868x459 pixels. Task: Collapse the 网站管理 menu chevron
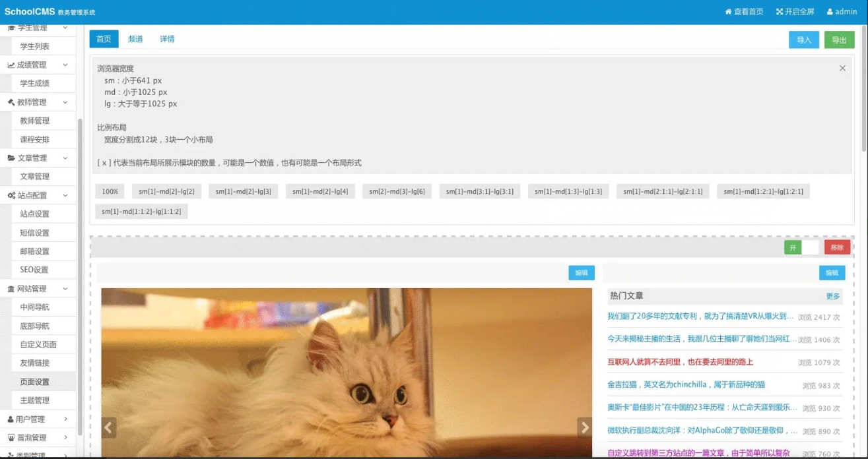[65, 289]
